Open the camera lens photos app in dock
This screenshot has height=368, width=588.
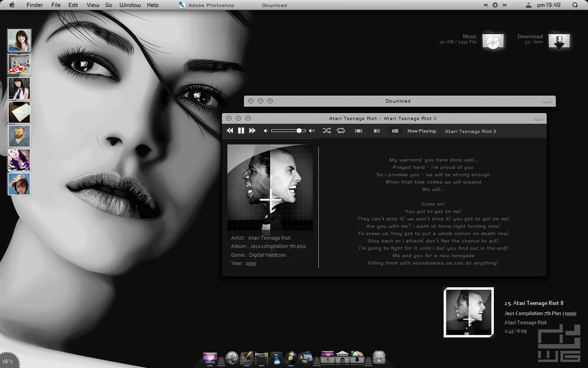point(305,357)
